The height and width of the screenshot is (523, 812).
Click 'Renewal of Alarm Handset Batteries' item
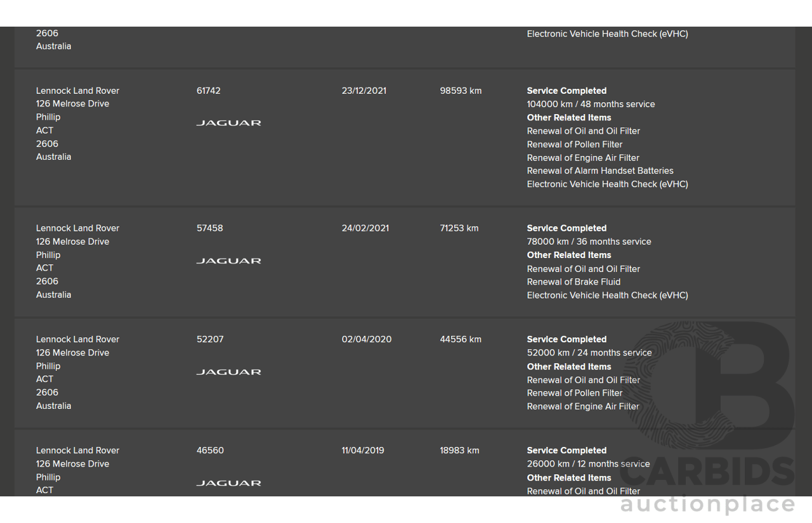(x=600, y=171)
